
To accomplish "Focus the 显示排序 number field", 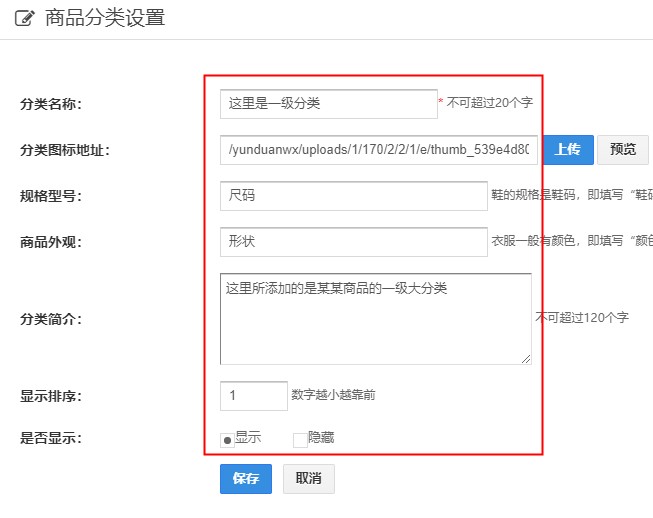I will click(254, 395).
